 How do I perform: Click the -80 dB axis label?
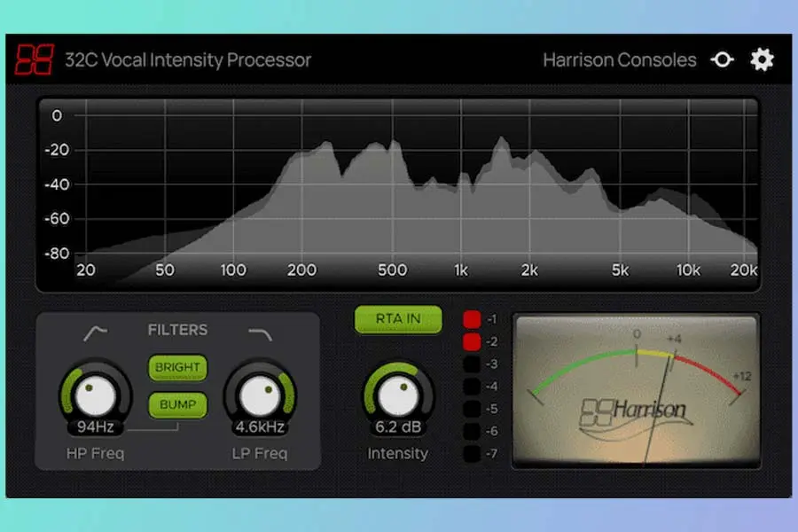click(x=57, y=253)
